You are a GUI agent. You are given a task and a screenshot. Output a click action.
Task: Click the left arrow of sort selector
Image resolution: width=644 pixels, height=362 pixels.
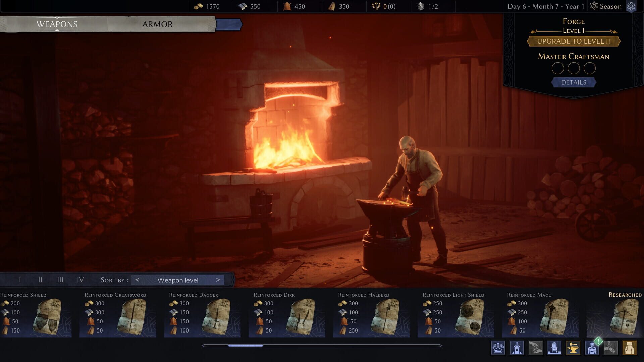[x=137, y=280]
